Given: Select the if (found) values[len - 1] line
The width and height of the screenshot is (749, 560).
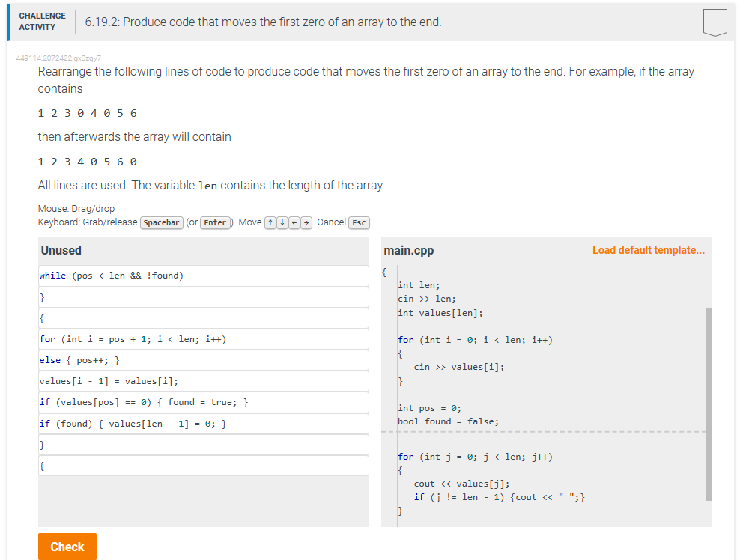Looking at the screenshot, I should (x=204, y=424).
